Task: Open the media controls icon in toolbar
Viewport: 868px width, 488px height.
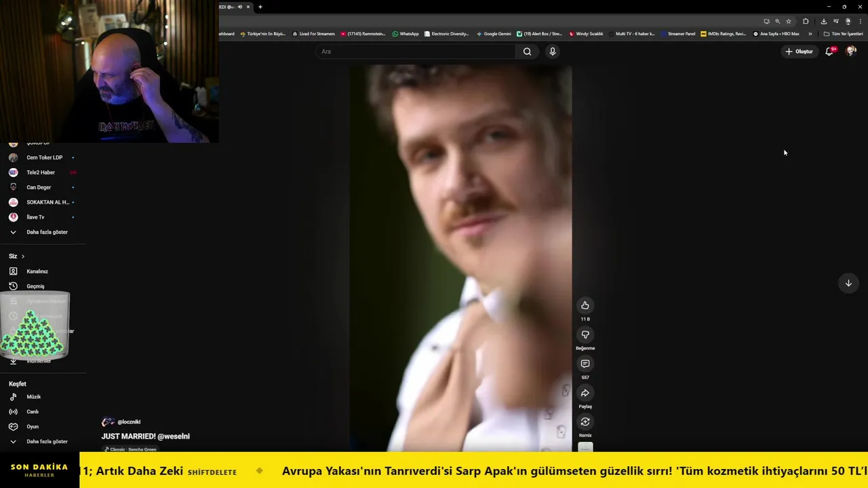Action: click(835, 21)
